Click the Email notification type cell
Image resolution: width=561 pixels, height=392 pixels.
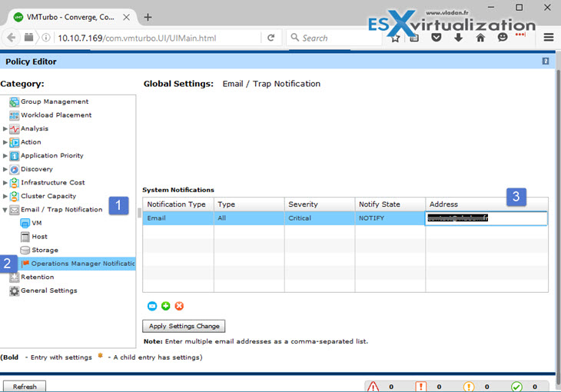(x=178, y=218)
